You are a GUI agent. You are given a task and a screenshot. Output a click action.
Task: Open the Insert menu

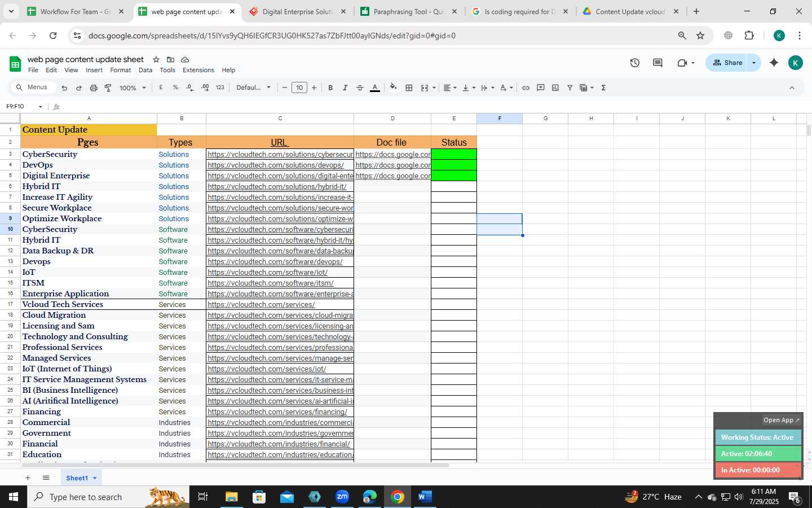pos(94,70)
